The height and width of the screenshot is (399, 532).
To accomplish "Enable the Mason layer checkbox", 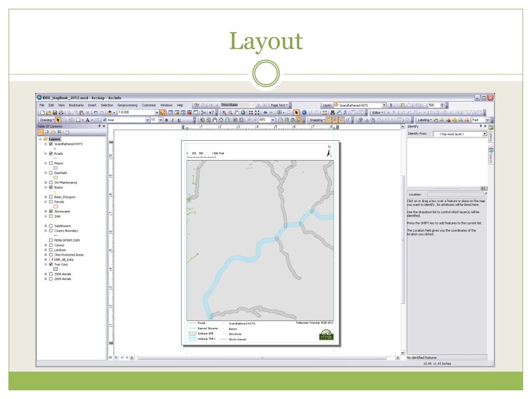I will tap(51, 163).
